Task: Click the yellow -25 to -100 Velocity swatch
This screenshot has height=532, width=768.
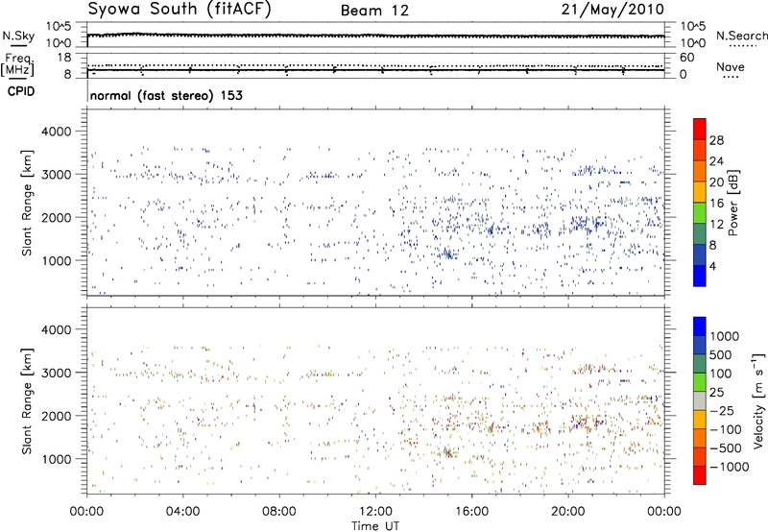Action: (x=700, y=420)
